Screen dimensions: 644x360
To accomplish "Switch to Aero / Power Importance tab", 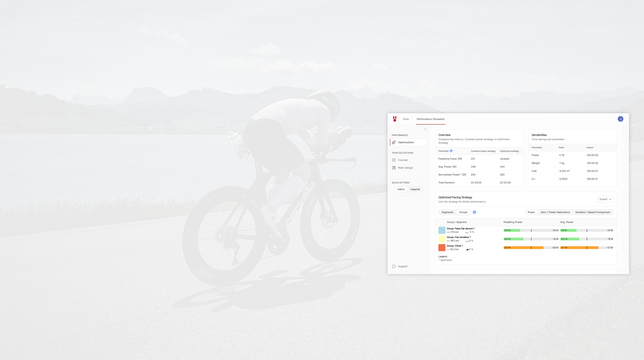I will (555, 212).
